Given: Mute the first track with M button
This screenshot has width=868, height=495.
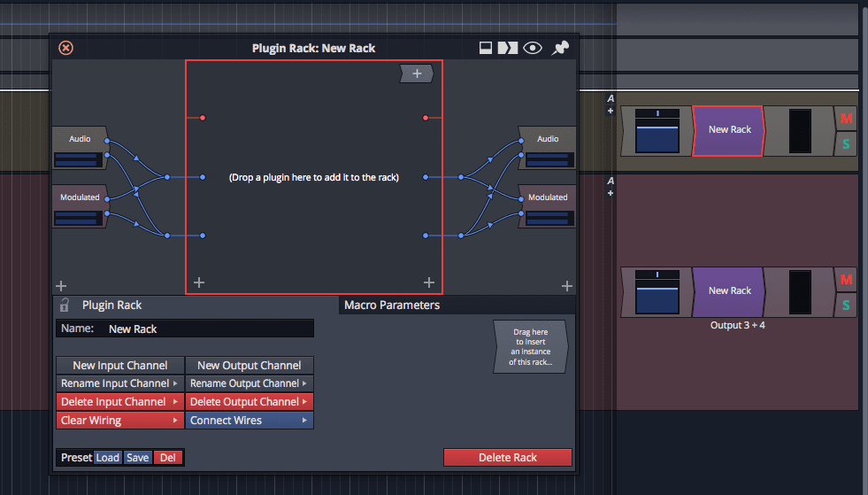Looking at the screenshot, I should click(x=846, y=118).
